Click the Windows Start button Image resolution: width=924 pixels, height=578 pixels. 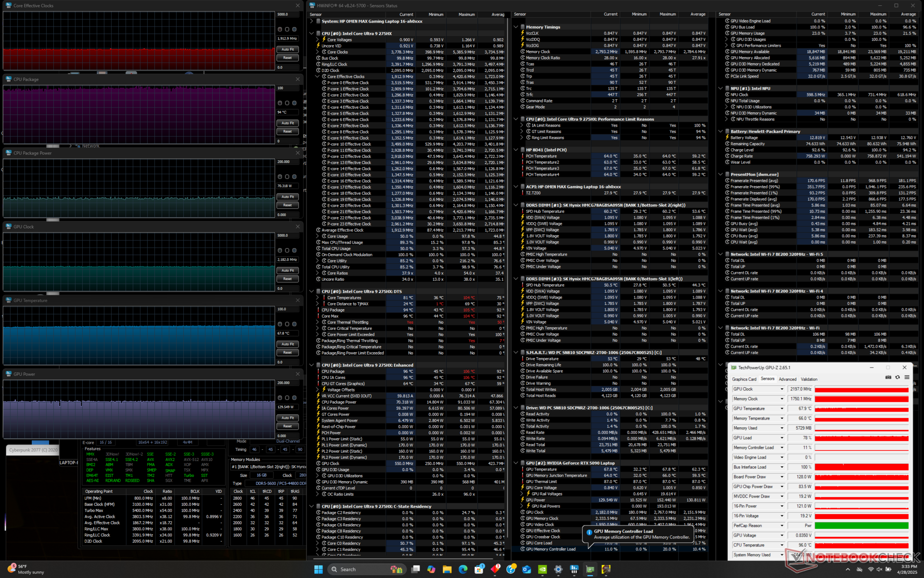(x=318, y=569)
